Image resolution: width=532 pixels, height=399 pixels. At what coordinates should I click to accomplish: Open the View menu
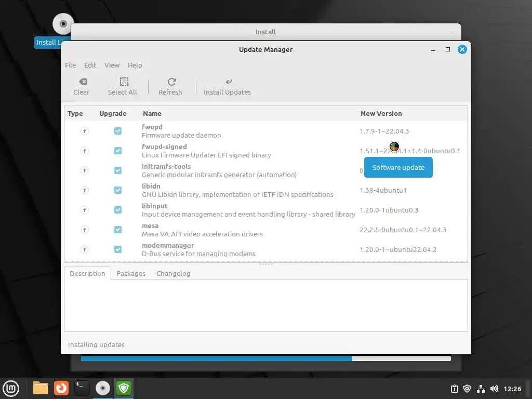point(112,65)
